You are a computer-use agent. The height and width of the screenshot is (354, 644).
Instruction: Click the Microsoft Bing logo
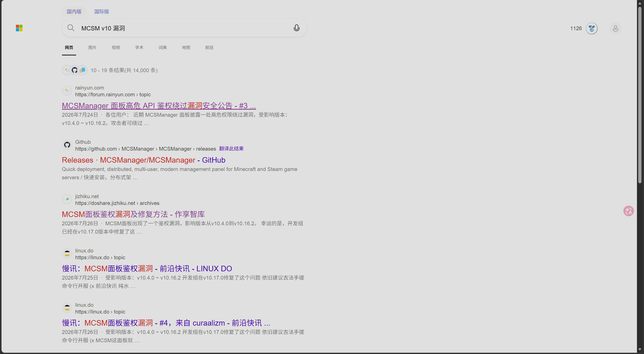pos(19,28)
